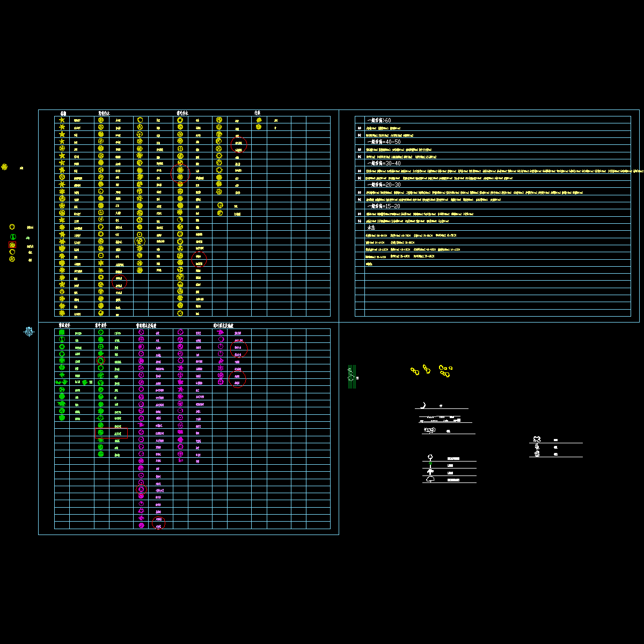Select the green-topped tree elevation symbol

tap(430, 465)
